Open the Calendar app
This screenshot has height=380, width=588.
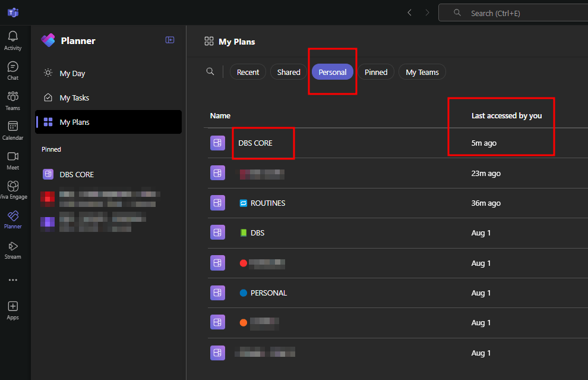(x=12, y=129)
